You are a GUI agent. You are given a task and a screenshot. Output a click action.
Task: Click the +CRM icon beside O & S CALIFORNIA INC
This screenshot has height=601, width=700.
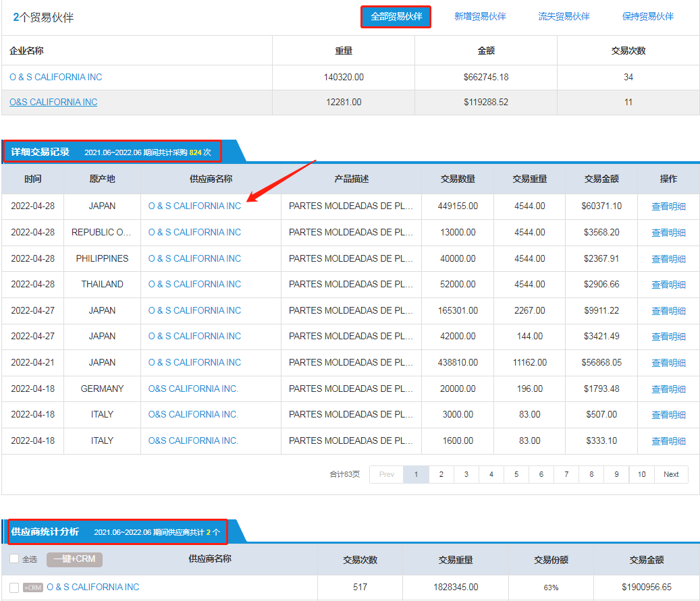click(x=32, y=588)
